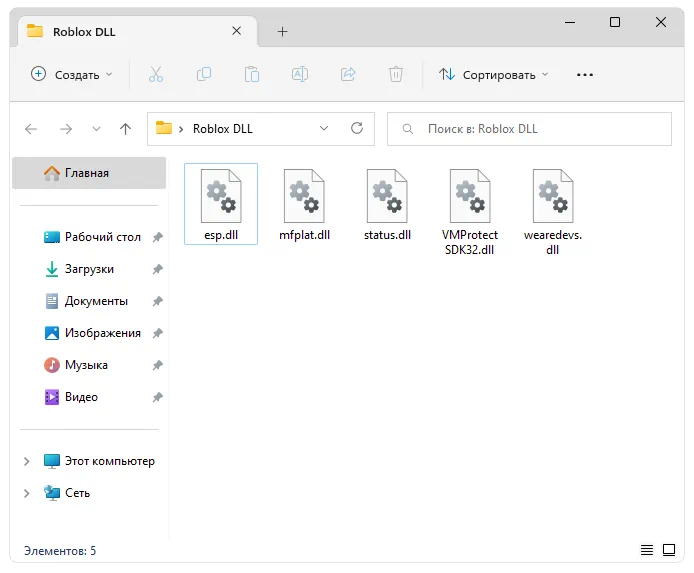Select the wearedevs.dll file icon
This screenshot has width=694, height=573.
pos(553,196)
